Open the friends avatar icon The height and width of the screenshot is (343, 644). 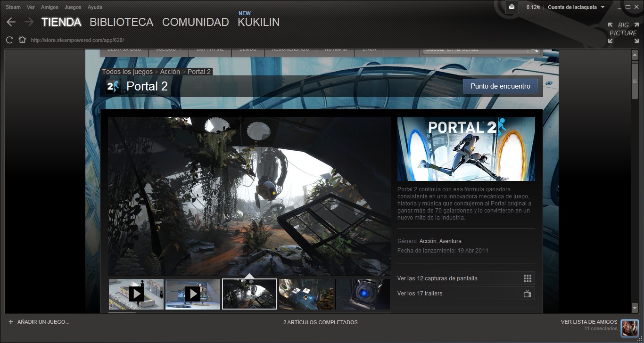pos(629,327)
